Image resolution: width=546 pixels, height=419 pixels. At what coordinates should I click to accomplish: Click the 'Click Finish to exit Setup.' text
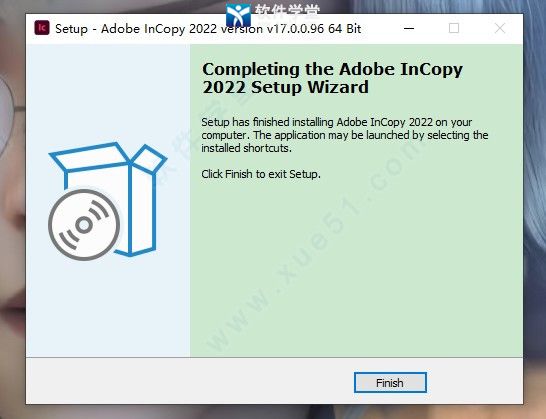pos(261,174)
